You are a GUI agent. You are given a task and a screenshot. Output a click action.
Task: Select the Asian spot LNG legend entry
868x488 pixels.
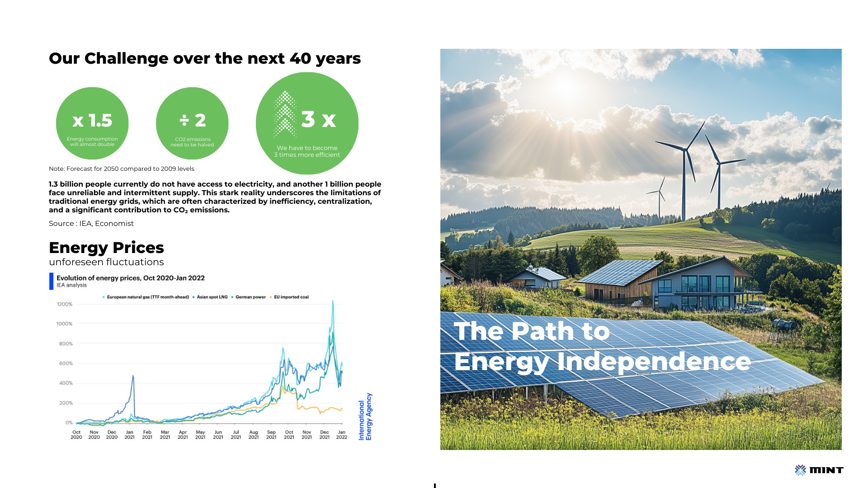tap(212, 297)
